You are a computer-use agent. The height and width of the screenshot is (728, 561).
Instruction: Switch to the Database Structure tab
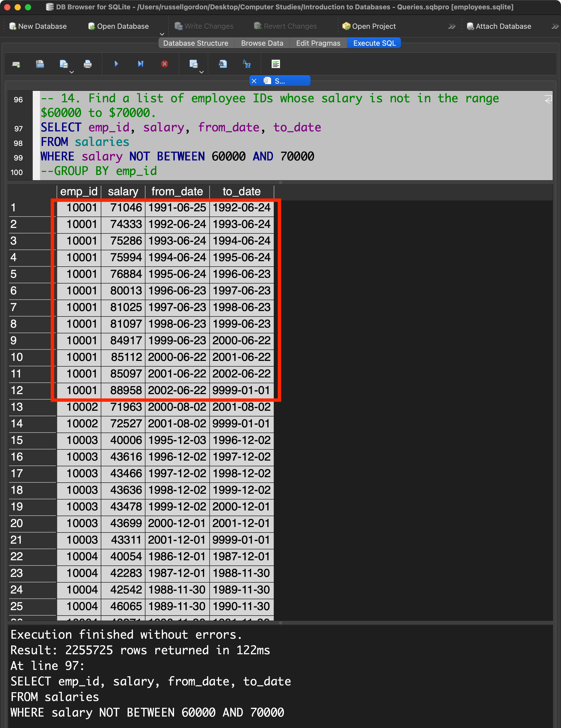coord(196,43)
